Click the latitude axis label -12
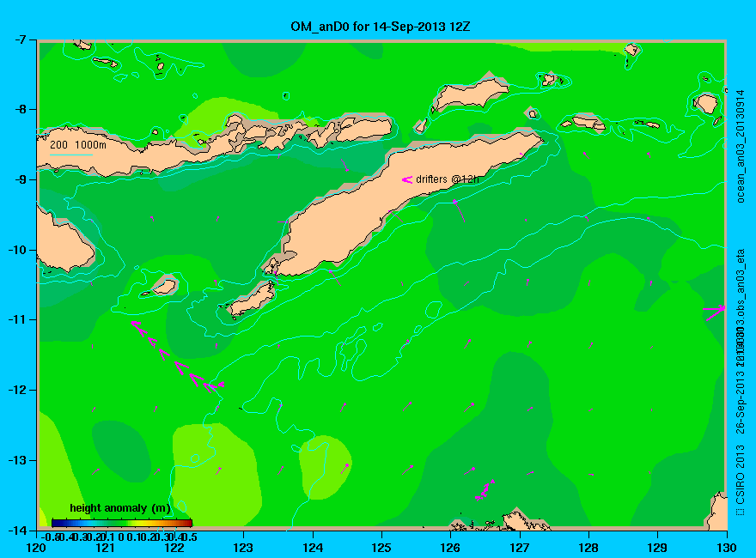756x558 pixels. [16, 390]
